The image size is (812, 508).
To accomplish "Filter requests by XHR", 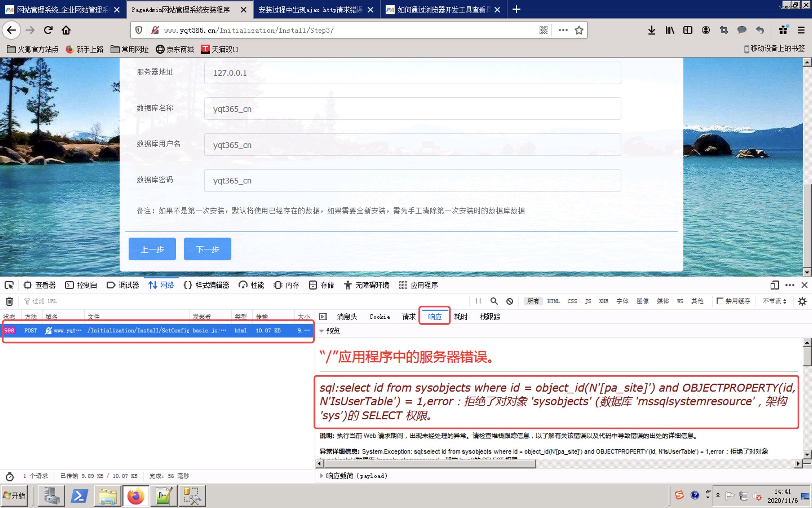I will 603,301.
